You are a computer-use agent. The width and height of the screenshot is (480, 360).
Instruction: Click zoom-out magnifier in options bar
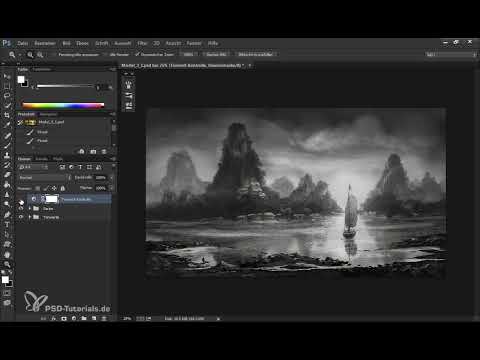point(40,54)
